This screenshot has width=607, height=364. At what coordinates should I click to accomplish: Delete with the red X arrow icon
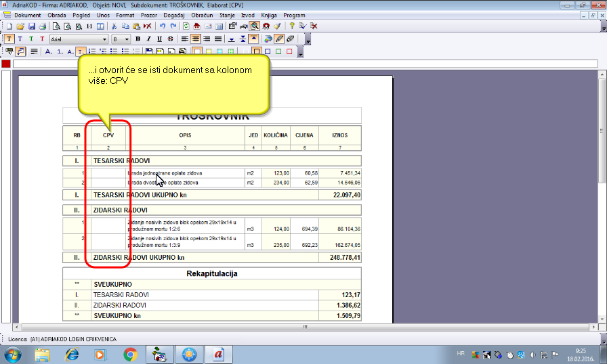148,26
